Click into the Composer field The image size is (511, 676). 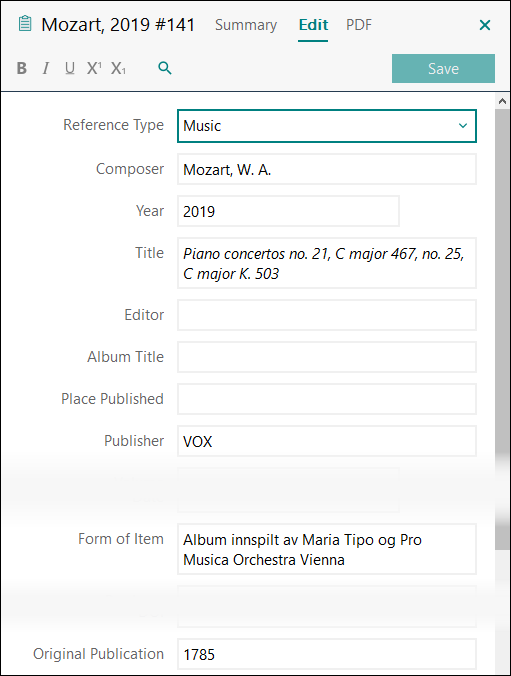tap(326, 169)
